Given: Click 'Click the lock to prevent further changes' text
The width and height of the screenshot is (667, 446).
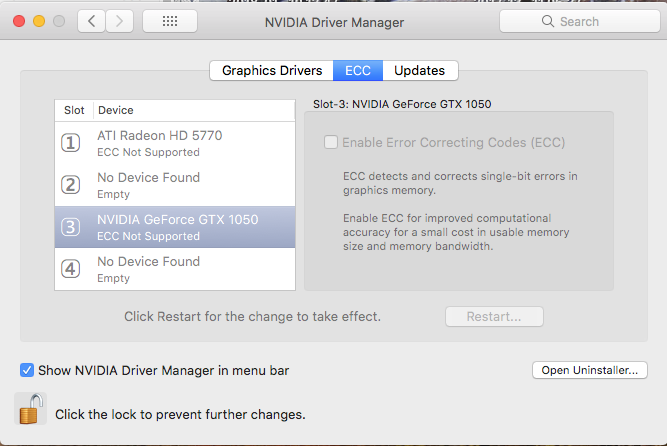Looking at the screenshot, I should pyautogui.click(x=180, y=415).
